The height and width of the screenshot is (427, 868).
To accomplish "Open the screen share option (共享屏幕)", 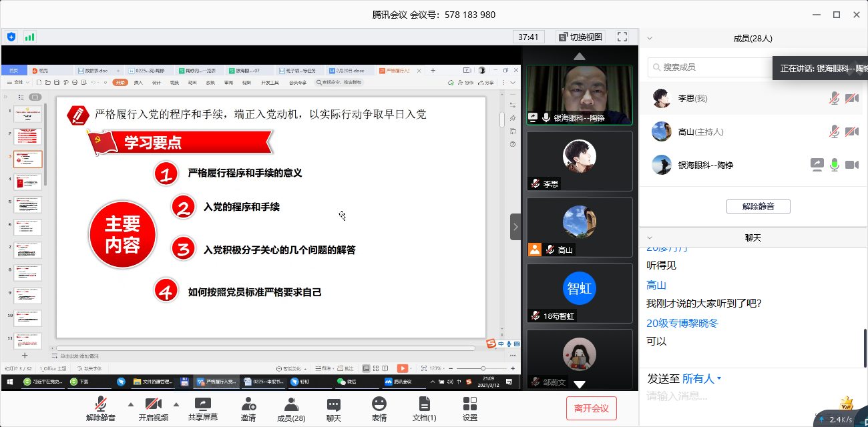I will pyautogui.click(x=202, y=408).
